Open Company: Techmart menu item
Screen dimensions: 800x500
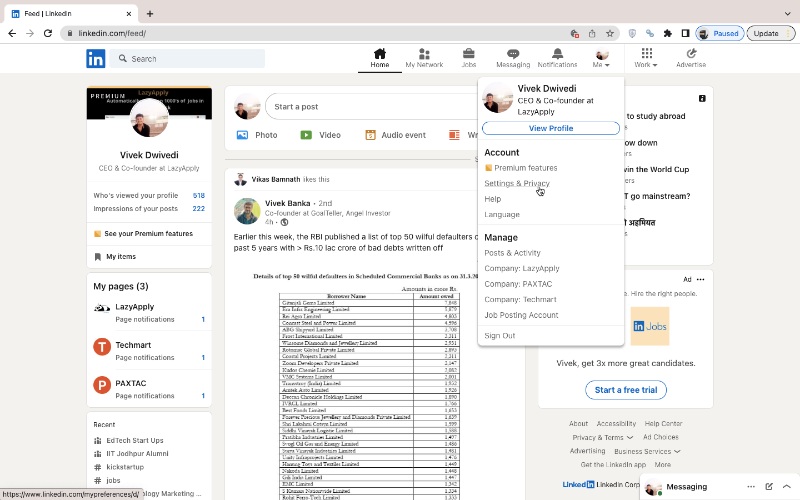pyautogui.click(x=520, y=299)
